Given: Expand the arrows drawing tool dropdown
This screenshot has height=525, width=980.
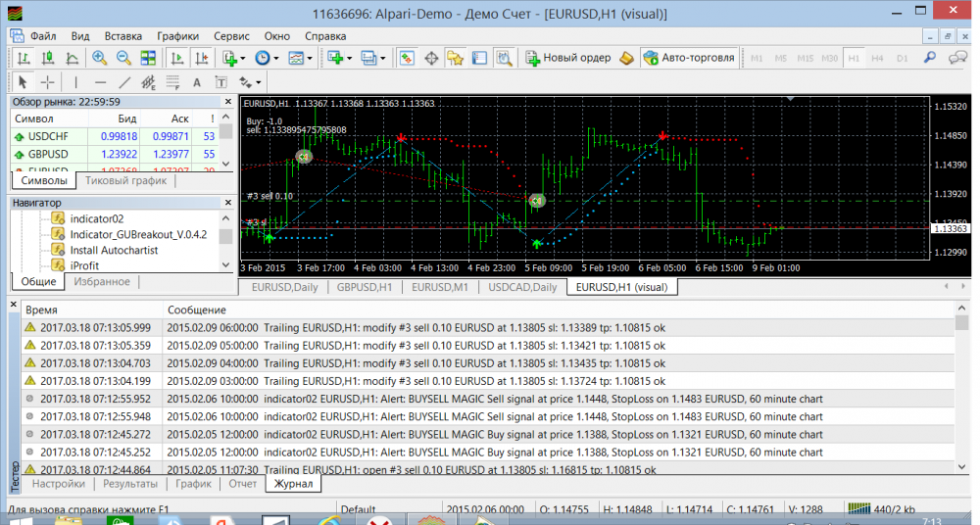Looking at the screenshot, I should pos(260,82).
